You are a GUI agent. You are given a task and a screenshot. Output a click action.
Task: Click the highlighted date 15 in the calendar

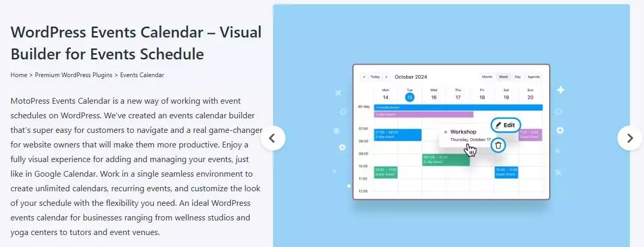click(x=410, y=97)
